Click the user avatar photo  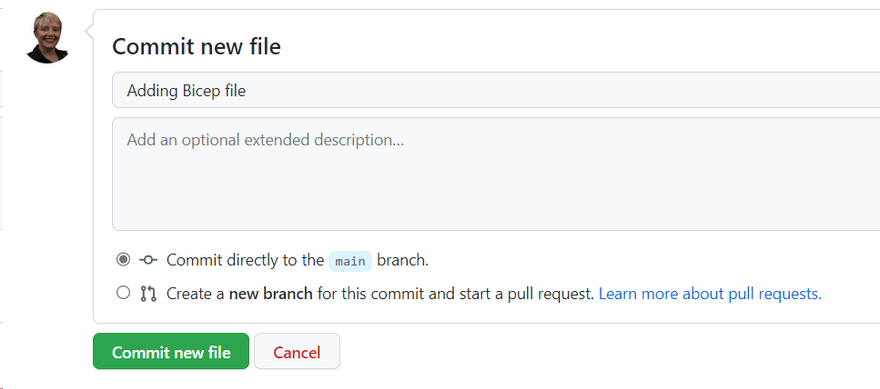point(47,38)
